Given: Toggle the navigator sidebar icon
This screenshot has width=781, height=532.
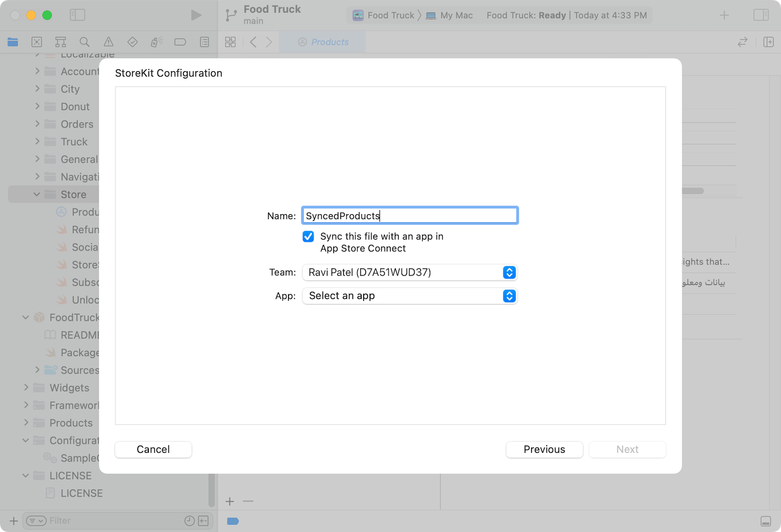Looking at the screenshot, I should 77,15.
